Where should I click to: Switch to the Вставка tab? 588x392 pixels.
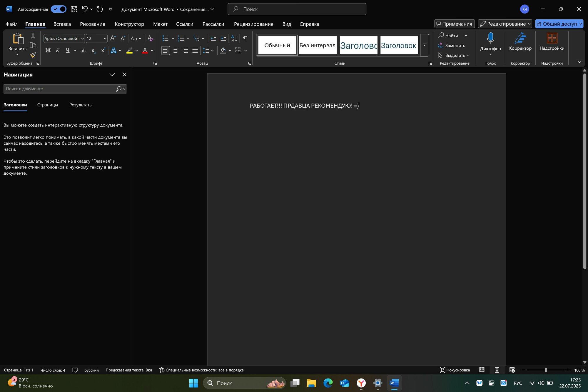pyautogui.click(x=62, y=24)
